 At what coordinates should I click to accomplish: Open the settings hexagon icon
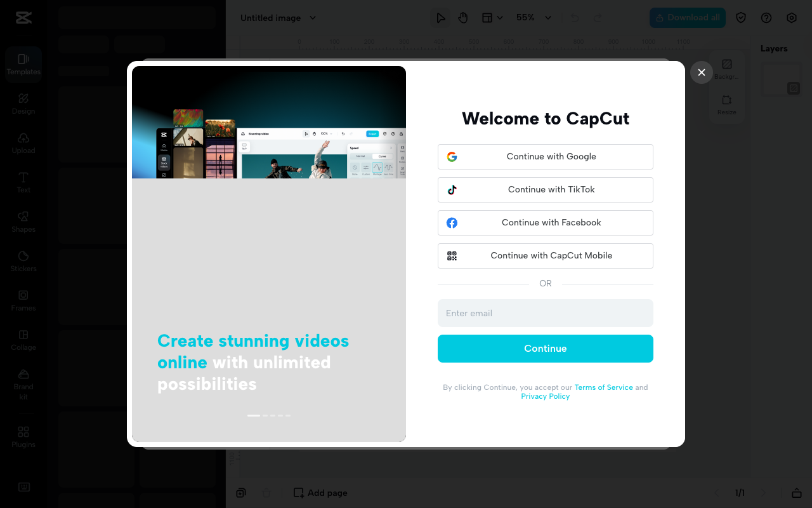point(792,18)
